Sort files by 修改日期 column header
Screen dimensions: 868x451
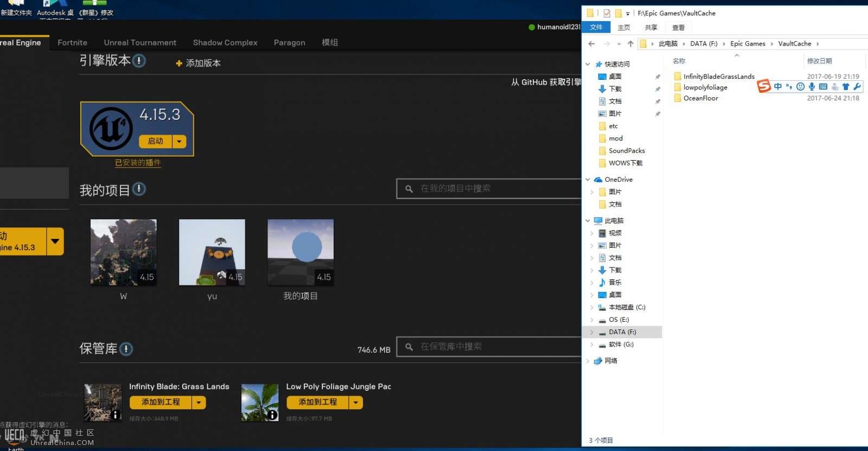point(819,61)
